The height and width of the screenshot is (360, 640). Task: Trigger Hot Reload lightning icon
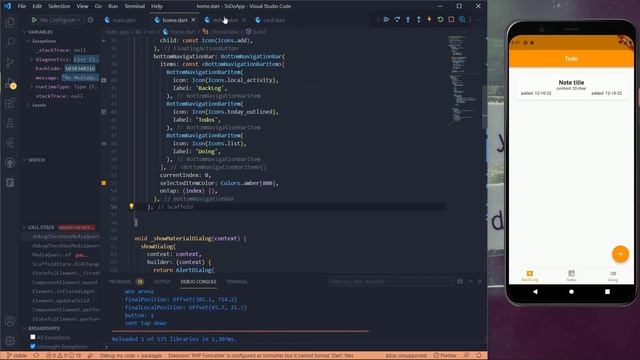[x=429, y=20]
